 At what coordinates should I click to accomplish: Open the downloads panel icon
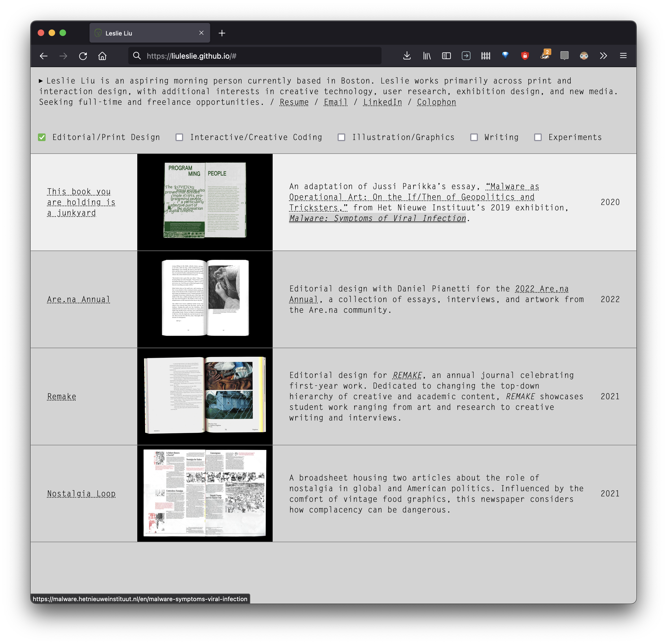(x=407, y=56)
